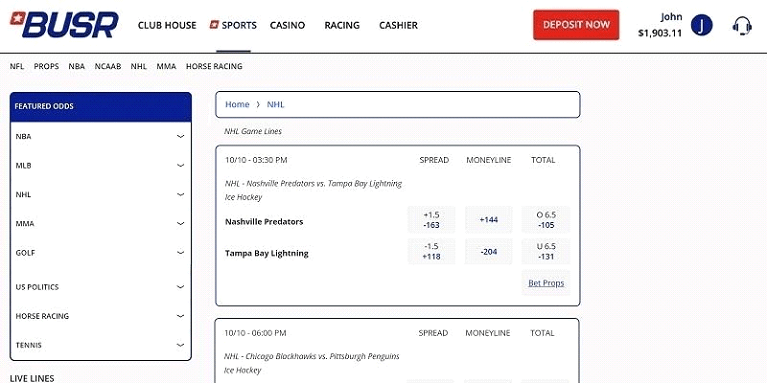Open the RACING tab
The width and height of the screenshot is (767, 383).
[x=342, y=25]
